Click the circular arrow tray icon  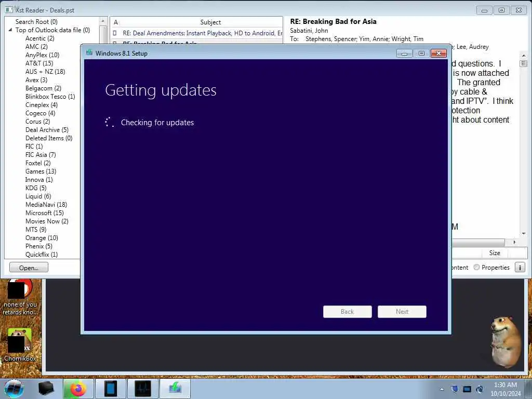(x=480, y=389)
